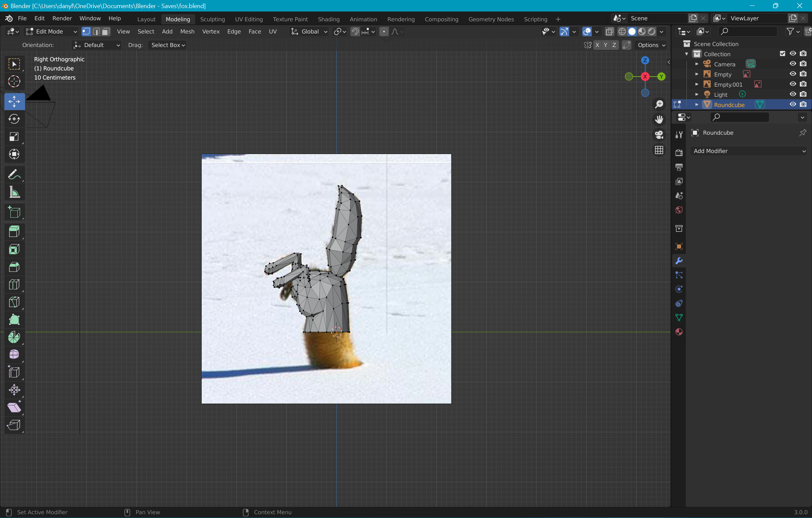Screen dimensions: 812x518
Task: Click the Scene name field
Action: tap(657, 18)
